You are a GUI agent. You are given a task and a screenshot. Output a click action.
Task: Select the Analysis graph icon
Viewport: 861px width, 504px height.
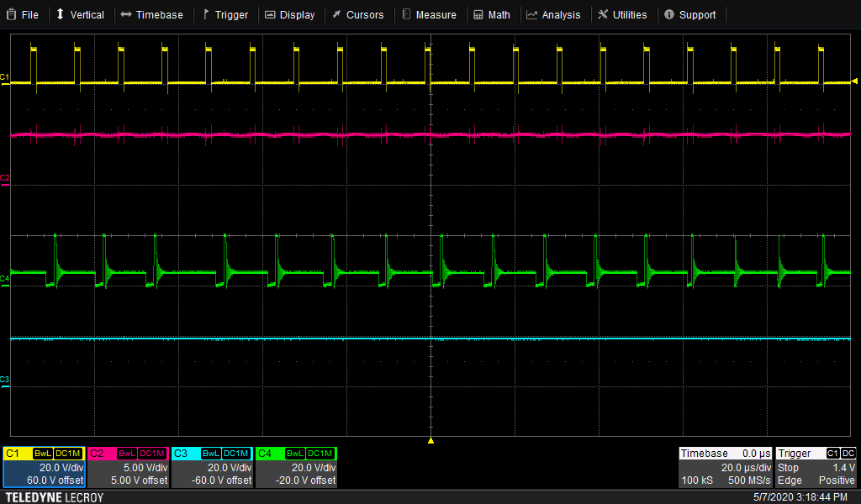(x=533, y=14)
